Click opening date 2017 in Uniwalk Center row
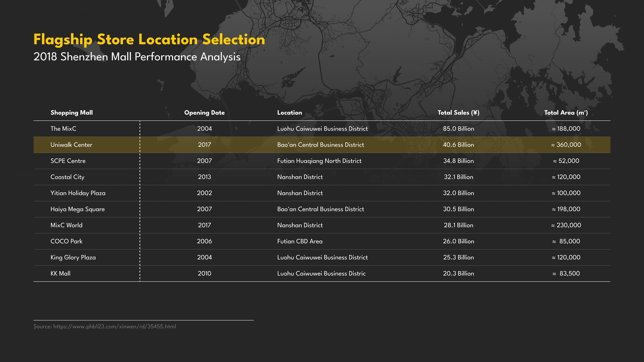Image resolution: width=644 pixels, height=362 pixels. [x=204, y=145]
